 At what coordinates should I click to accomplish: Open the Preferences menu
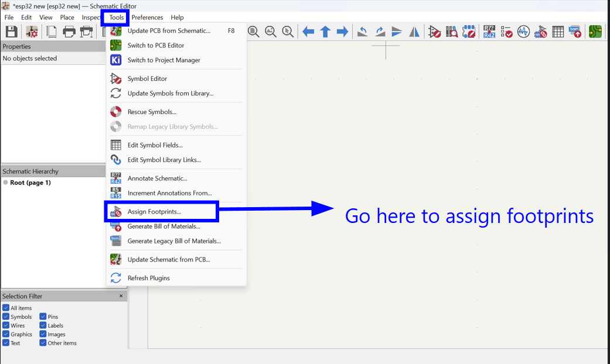tap(147, 18)
